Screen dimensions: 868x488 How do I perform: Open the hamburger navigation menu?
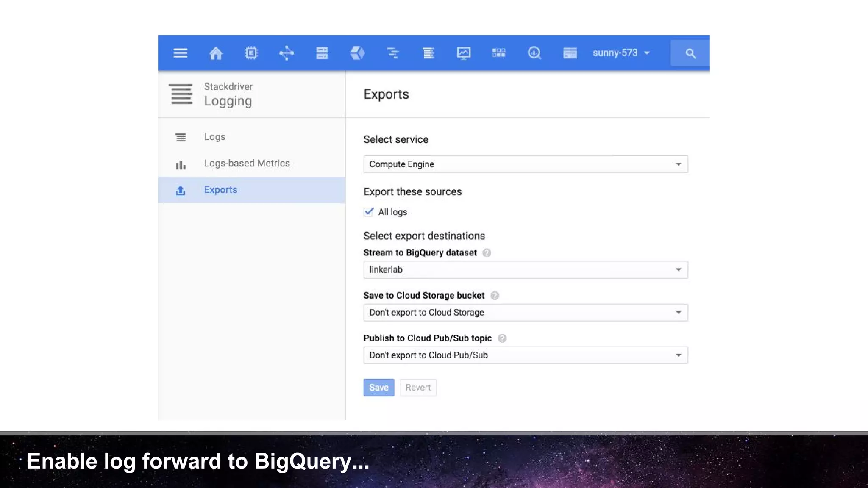point(180,53)
